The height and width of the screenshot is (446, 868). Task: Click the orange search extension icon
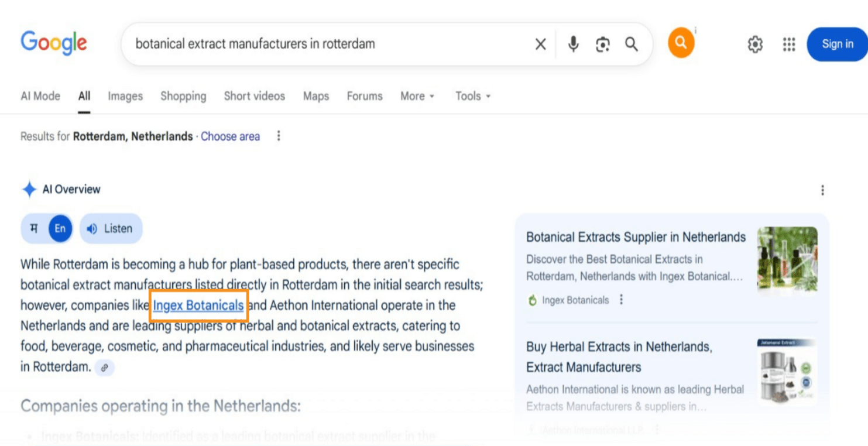click(681, 43)
